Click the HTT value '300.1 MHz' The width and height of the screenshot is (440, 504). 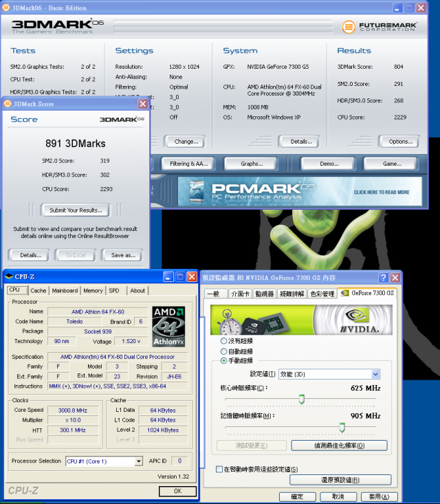tap(73, 430)
